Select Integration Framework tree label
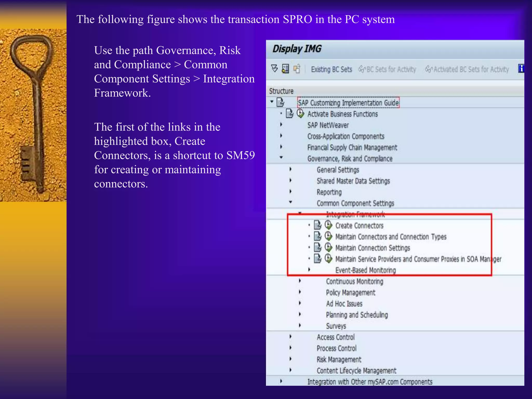The width and height of the screenshot is (532, 399). [355, 214]
